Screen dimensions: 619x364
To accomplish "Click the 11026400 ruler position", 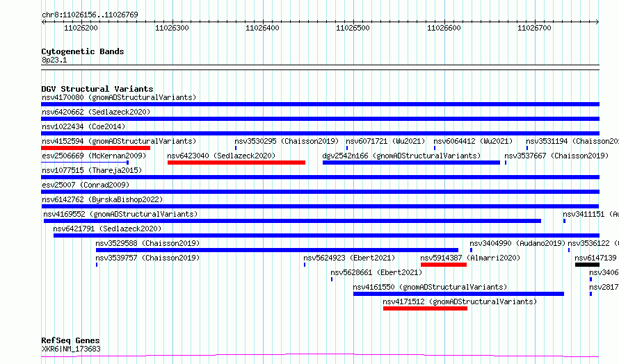I will 262,28.
